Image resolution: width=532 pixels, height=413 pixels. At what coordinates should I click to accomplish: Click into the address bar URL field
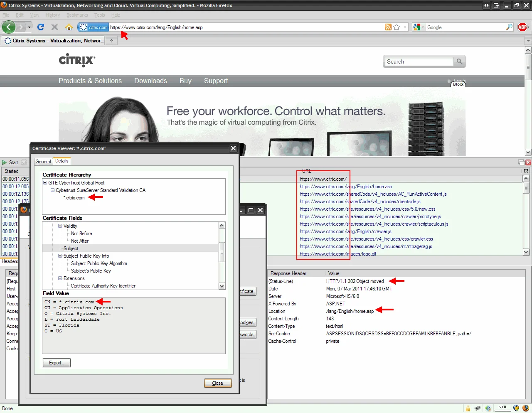tap(246, 27)
